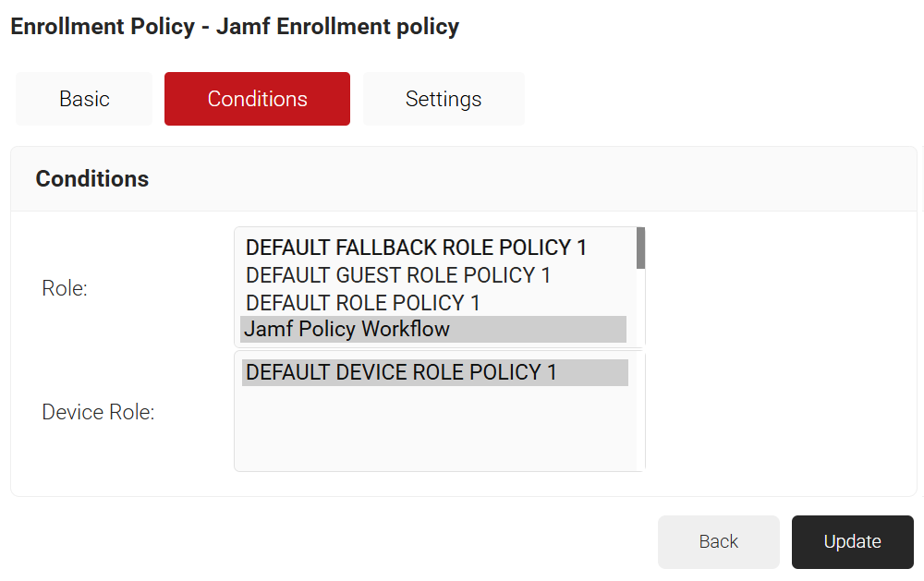This screenshot has width=924, height=581.
Task: Click empty area inside Device Role list
Action: tap(434, 430)
